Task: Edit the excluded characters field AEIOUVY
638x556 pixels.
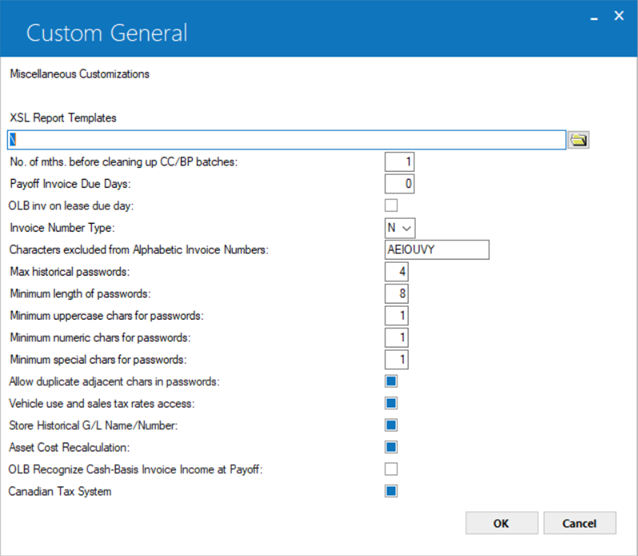Action: click(x=437, y=250)
